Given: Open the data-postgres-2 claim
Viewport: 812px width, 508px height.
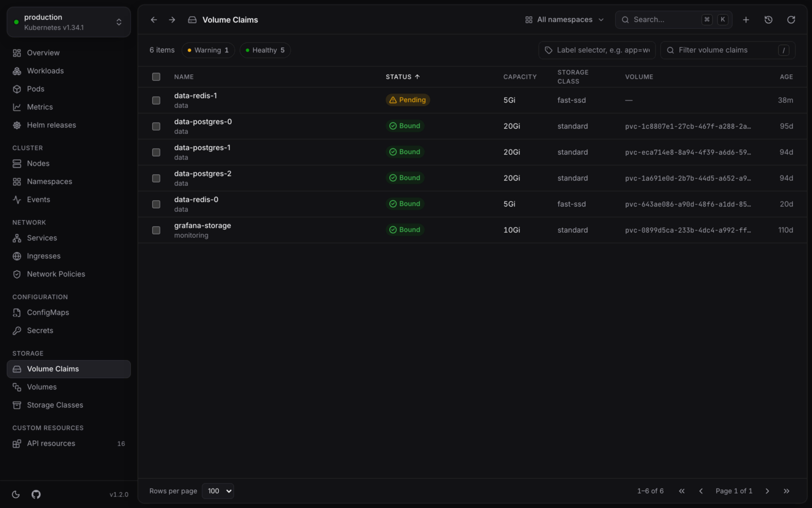Looking at the screenshot, I should [x=202, y=174].
